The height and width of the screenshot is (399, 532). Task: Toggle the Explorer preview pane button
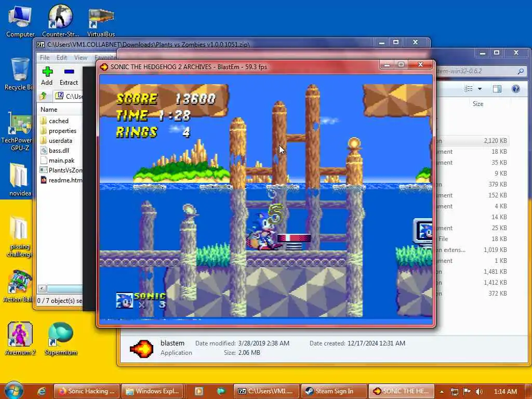tap(497, 89)
